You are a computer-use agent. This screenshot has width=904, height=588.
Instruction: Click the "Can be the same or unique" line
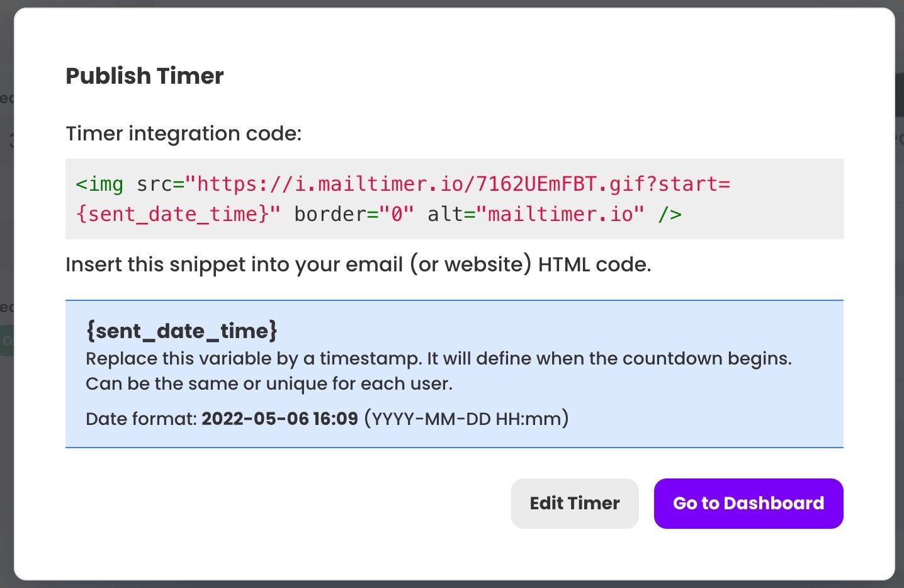point(269,384)
